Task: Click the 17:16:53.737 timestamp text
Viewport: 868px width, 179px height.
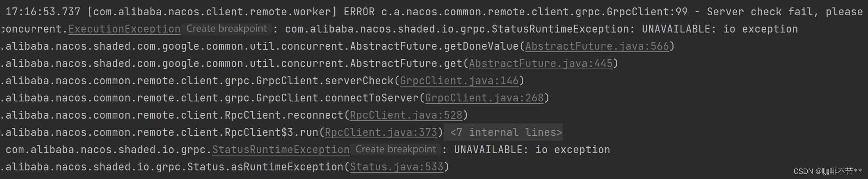Action: coord(43,12)
